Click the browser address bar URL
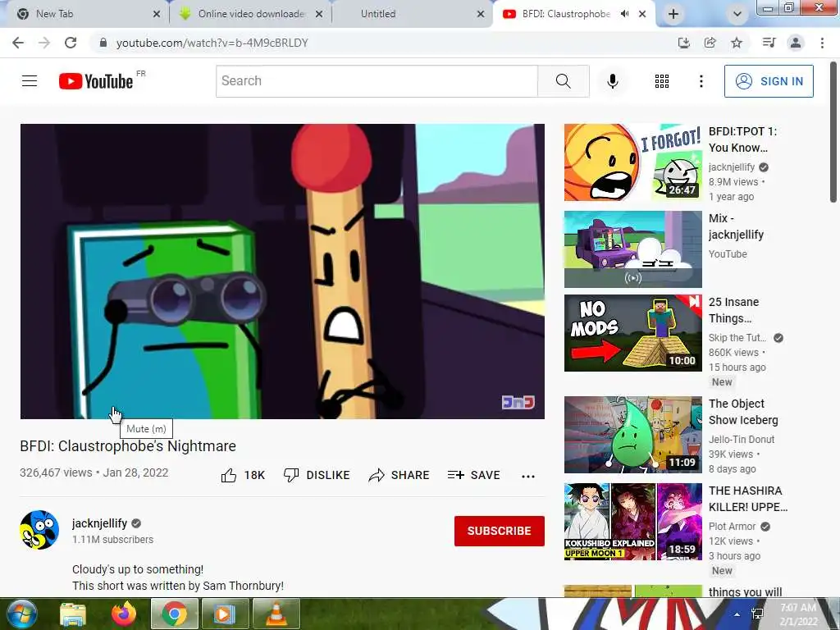Viewport: 840px width, 630px height. point(212,43)
